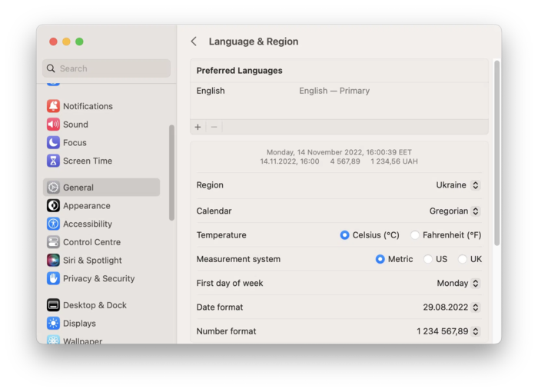
Task: Click the Wallpaper icon in sidebar
Action: point(53,339)
